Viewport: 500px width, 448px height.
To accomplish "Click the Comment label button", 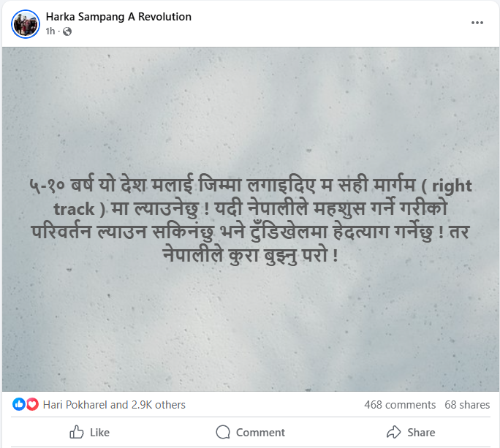I will pos(260,433).
